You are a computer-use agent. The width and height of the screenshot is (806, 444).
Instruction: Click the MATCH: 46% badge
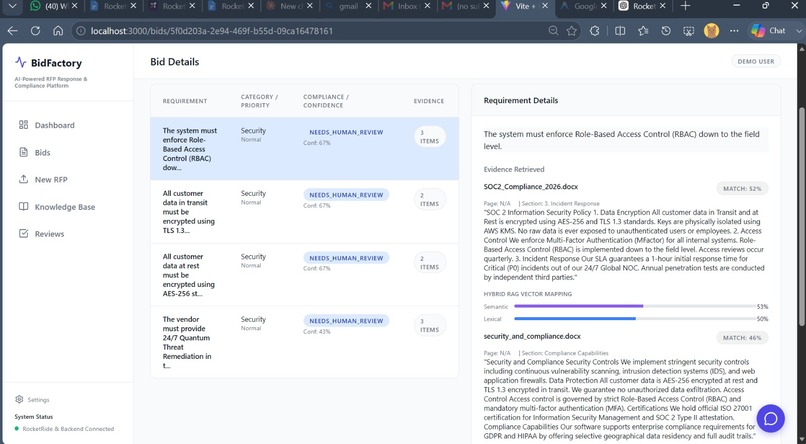[x=742, y=338]
